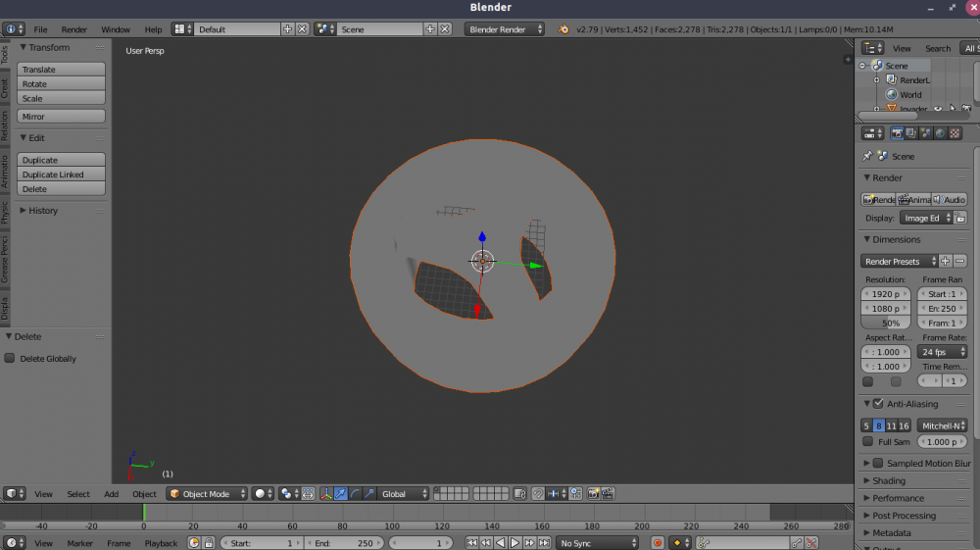Open the Render properties tab (camera icon)
Viewport: 980px width, 550px height.
click(898, 133)
